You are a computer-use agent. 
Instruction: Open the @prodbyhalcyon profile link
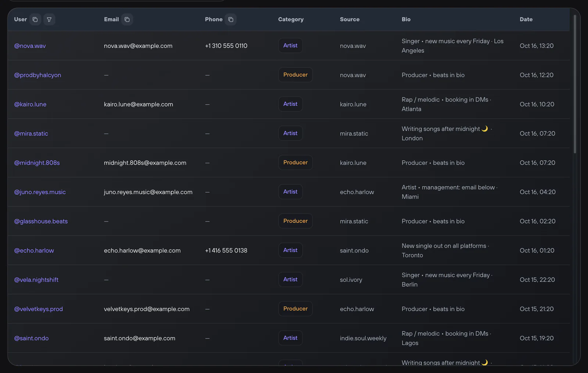(x=37, y=75)
